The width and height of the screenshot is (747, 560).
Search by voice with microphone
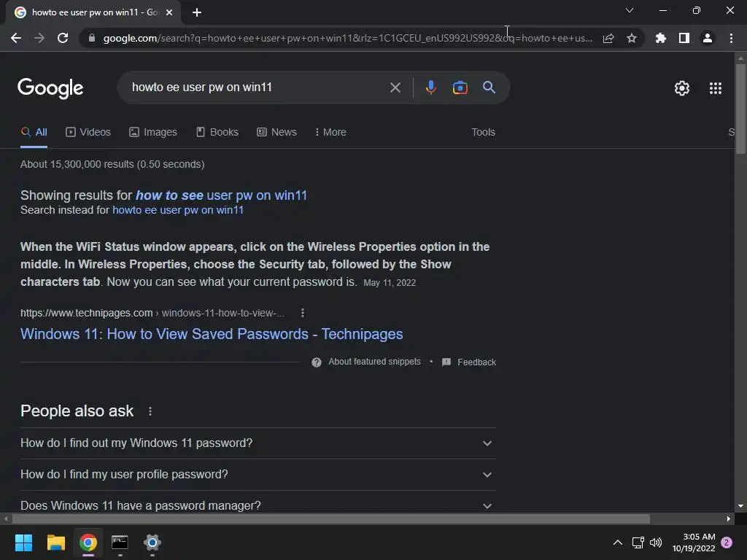[430, 87]
